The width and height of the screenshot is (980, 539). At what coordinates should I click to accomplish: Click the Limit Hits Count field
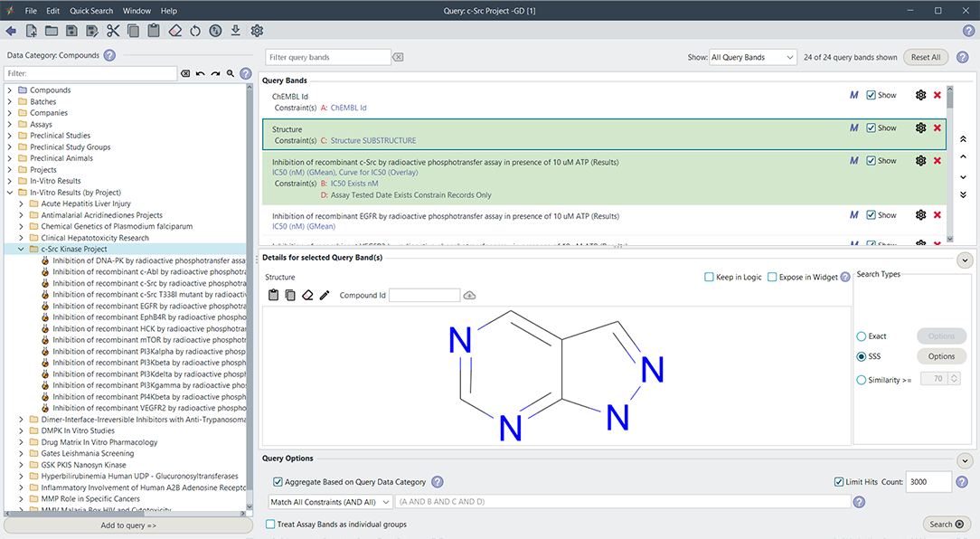click(928, 482)
